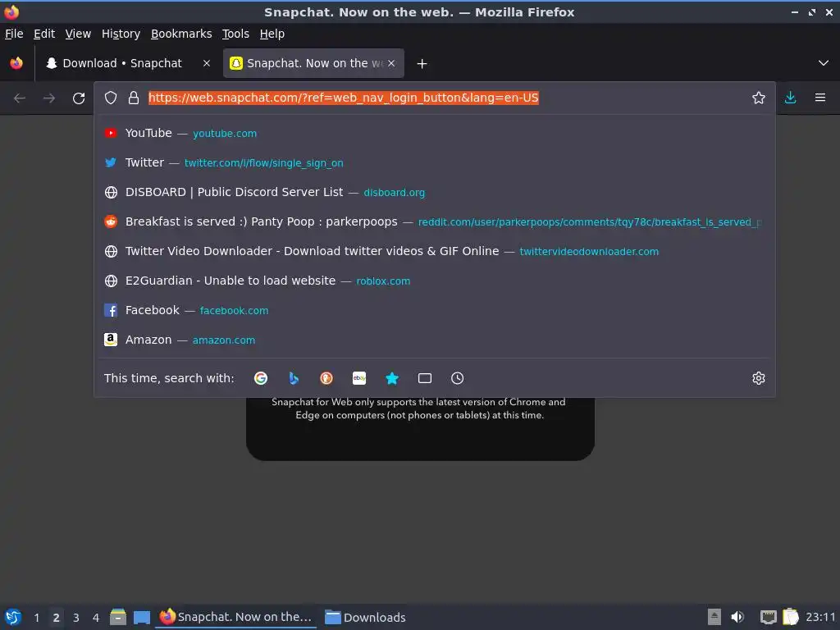The height and width of the screenshot is (630, 840).
Task: Go back to the previous page
Action: pos(20,98)
